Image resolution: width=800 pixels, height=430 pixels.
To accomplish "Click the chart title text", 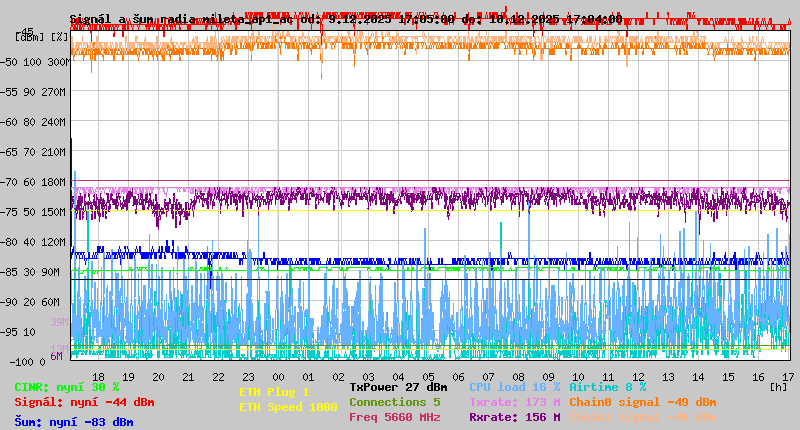I will click(345, 19).
